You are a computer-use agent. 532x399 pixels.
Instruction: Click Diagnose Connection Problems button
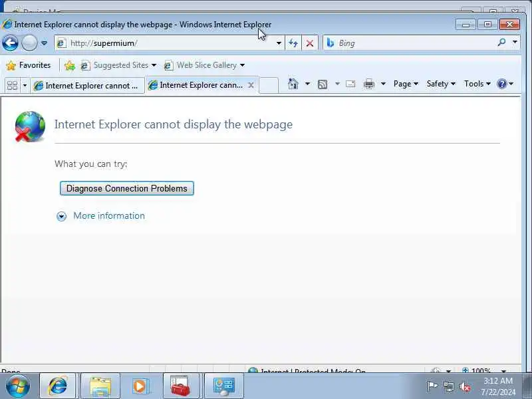(x=126, y=188)
